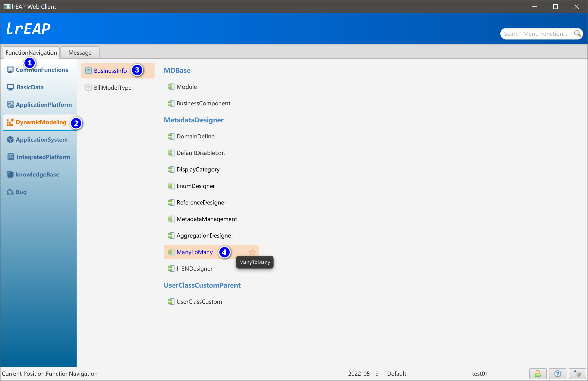Open the UserClassCustom function
Viewport: 588px width, 381px height.
click(x=199, y=302)
